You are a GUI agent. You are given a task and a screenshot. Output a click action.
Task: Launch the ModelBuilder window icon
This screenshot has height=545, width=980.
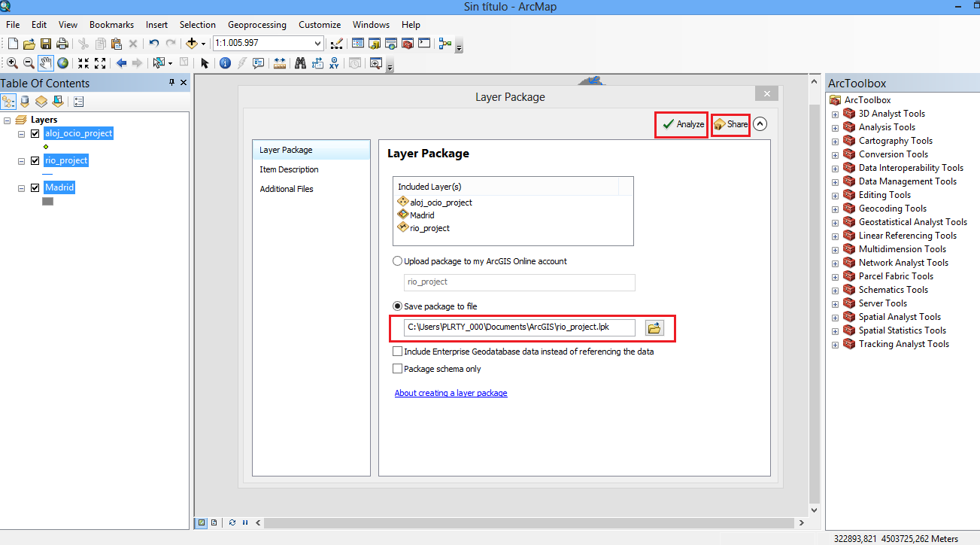pos(445,44)
